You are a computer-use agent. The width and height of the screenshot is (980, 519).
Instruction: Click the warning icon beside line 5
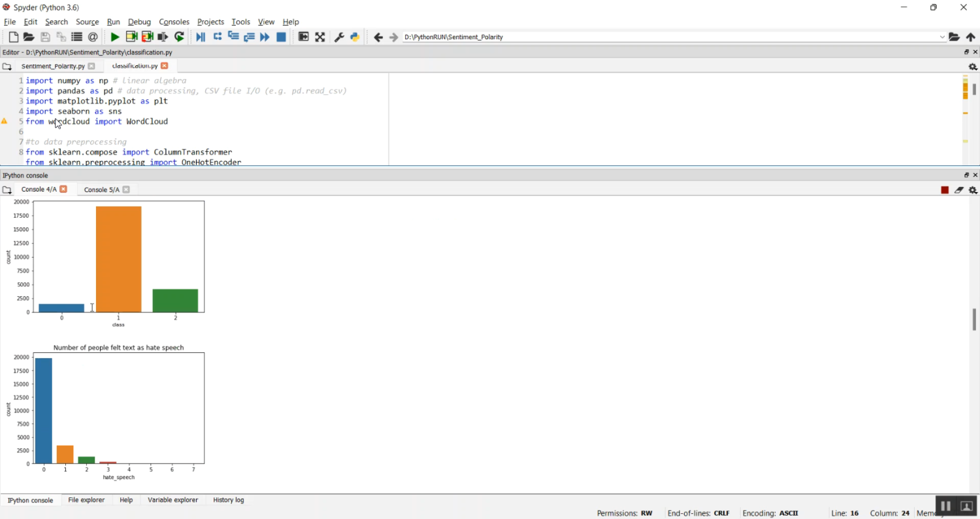tap(5, 122)
